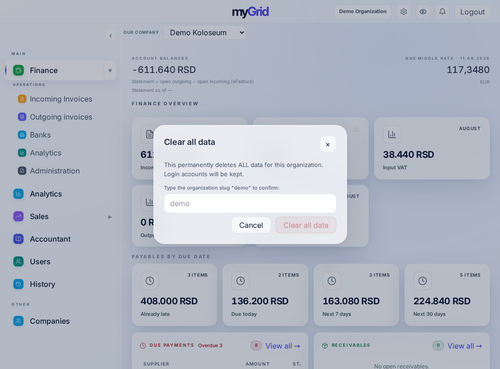Screen dimensions: 500x369
Task: Click the Input VAT chart icon
Action: coord(392,134)
